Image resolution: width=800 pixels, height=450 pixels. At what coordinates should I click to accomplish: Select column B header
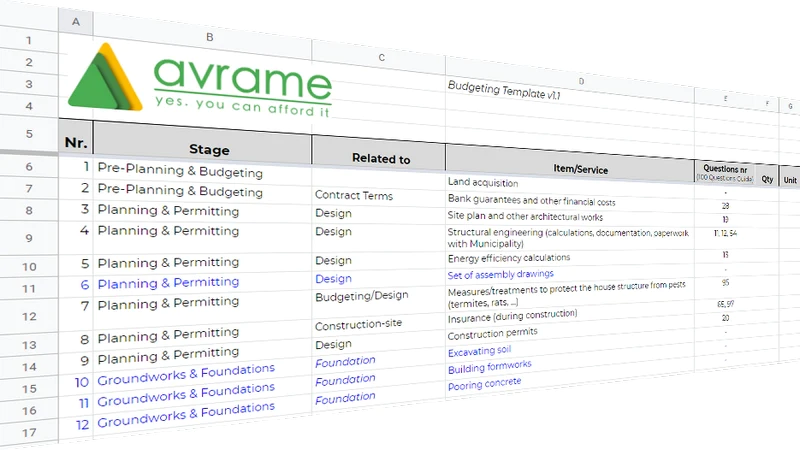coord(208,35)
